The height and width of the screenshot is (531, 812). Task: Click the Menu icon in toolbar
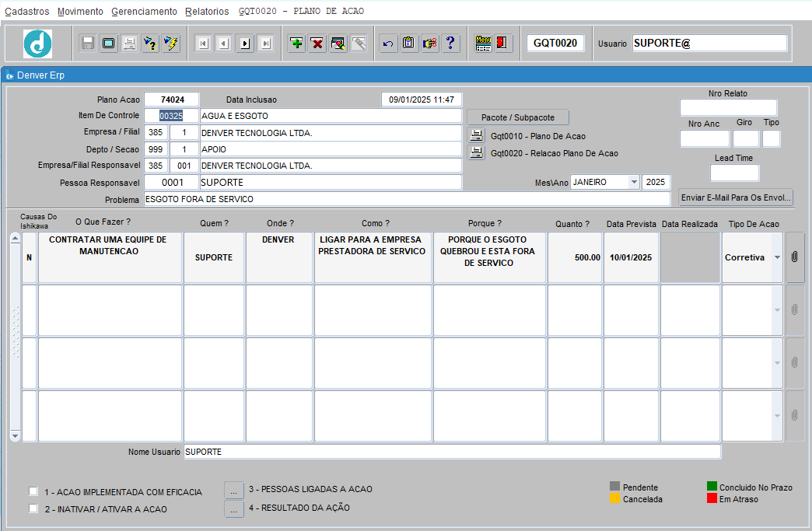pyautogui.click(x=483, y=44)
